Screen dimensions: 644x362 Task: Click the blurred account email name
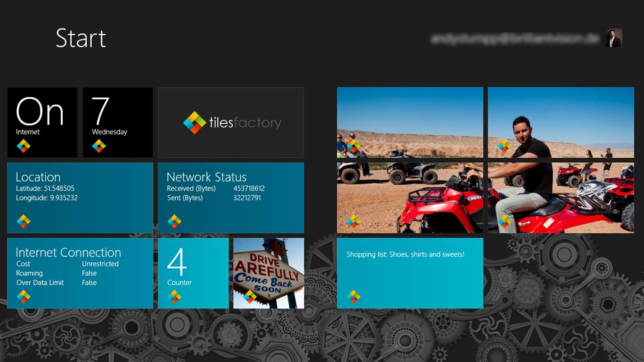tap(514, 39)
